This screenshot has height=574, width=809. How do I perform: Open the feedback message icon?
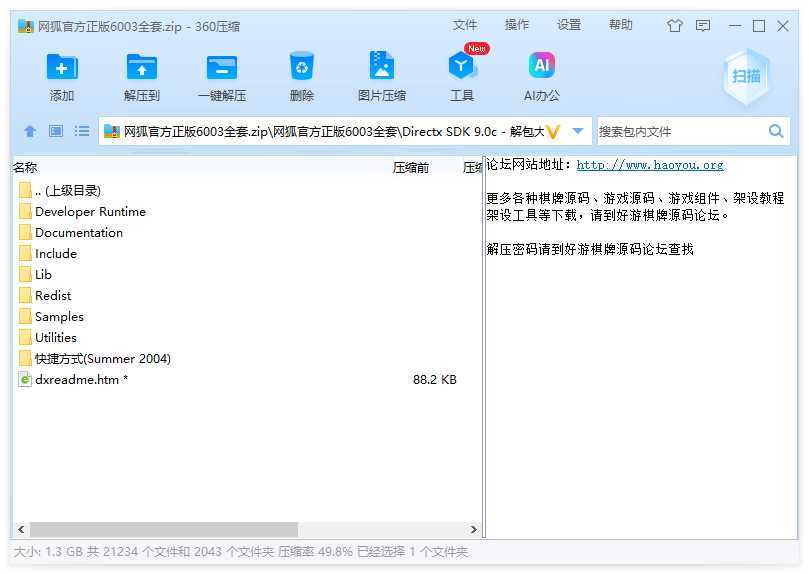click(703, 25)
